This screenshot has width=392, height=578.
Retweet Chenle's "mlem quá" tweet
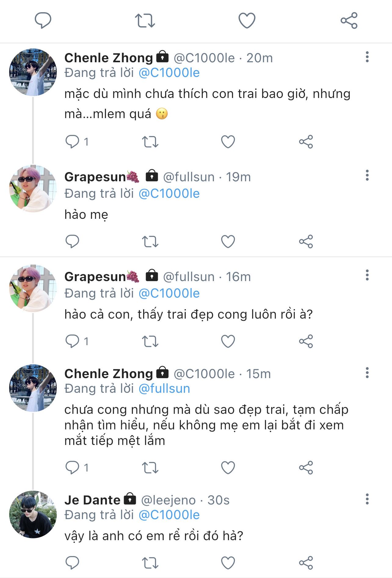(150, 142)
